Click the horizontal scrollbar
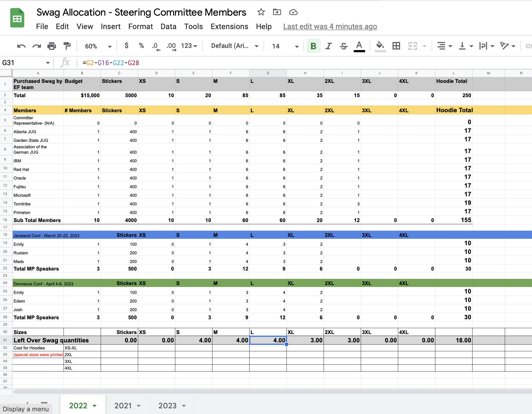Screen dimensions: 532x414 pos(272,392)
